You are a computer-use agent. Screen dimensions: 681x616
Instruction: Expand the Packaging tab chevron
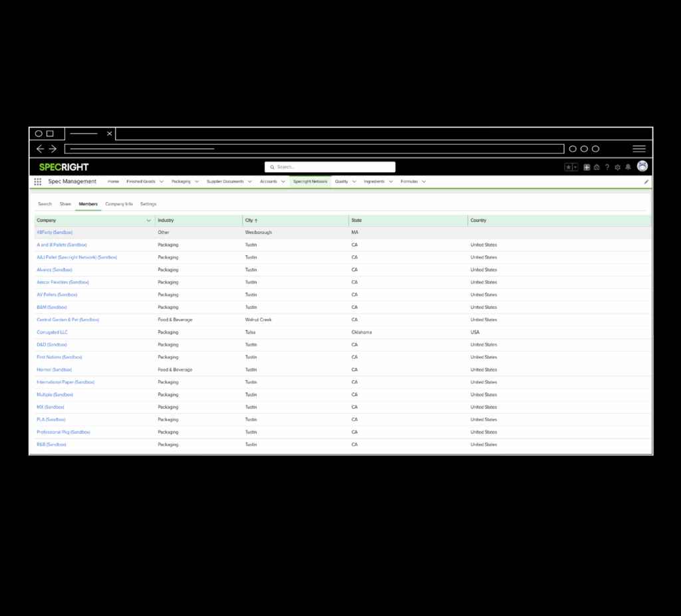click(197, 182)
